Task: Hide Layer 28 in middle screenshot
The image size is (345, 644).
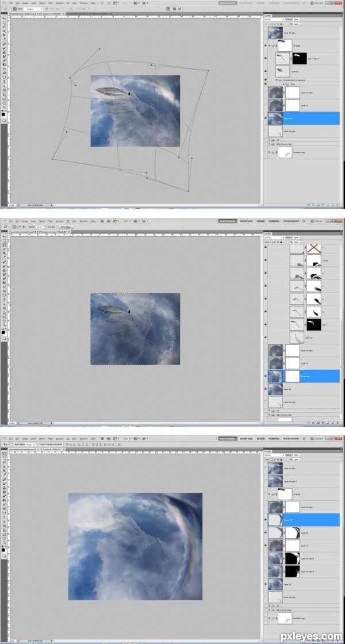Action: pyautogui.click(x=266, y=376)
